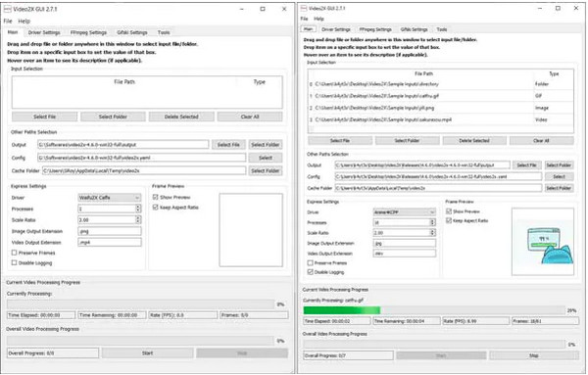Click the green current progress bar in right window
Screen dimensions: 588x375
pos(434,310)
